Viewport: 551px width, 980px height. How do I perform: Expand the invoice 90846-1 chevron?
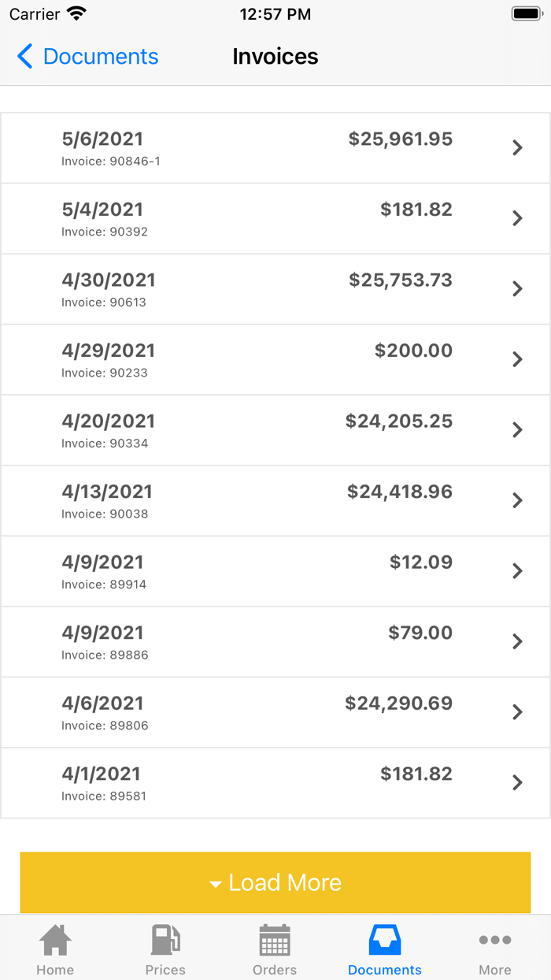[517, 147]
